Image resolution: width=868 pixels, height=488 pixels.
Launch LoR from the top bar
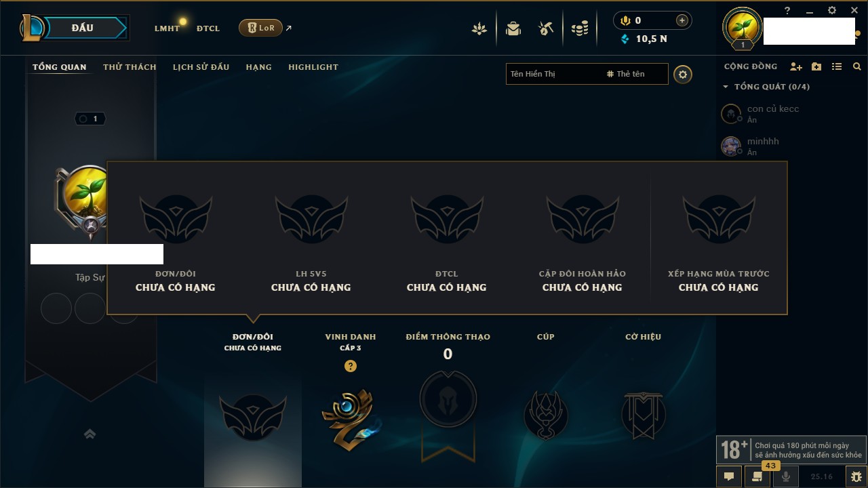tap(261, 28)
